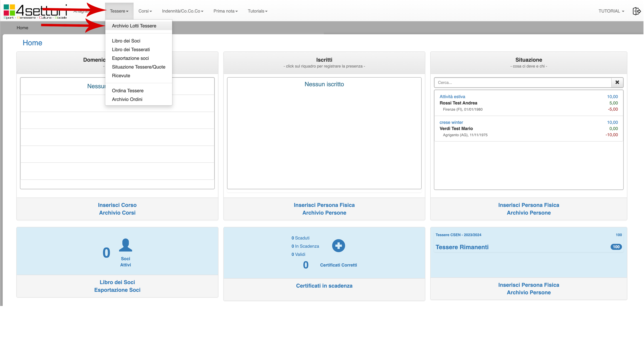Open Certificati in scadenza link
The height and width of the screenshot is (346, 644).
point(324,286)
